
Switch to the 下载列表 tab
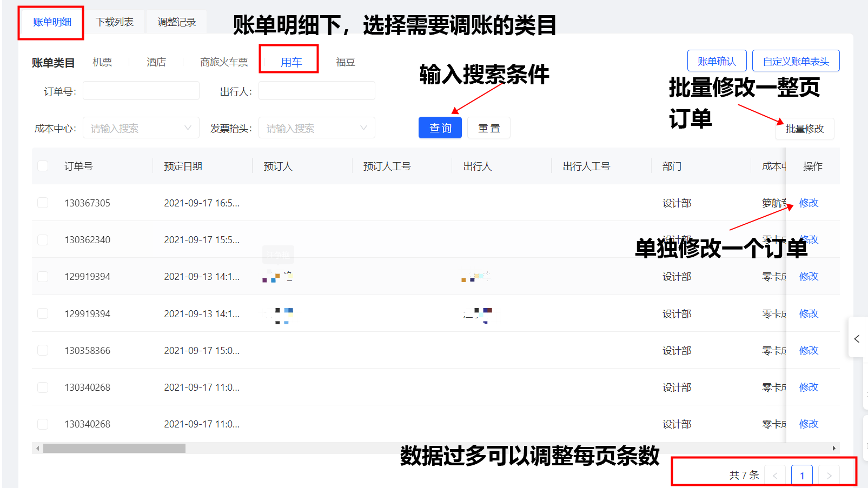pyautogui.click(x=115, y=22)
